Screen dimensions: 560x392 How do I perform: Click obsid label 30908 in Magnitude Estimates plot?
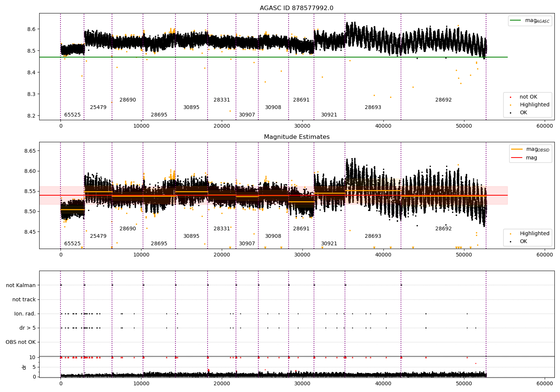point(273,236)
